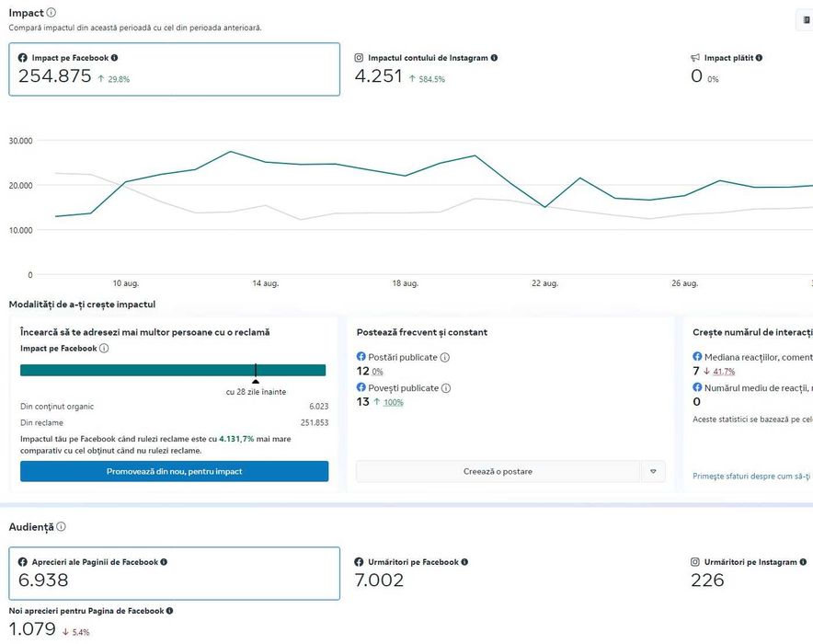Click info icon beside Impact plătit

[x=759, y=58]
